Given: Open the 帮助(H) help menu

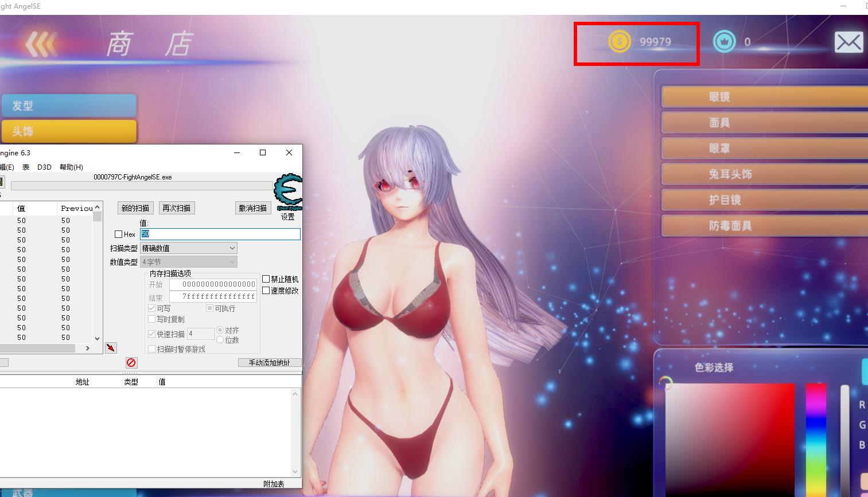Looking at the screenshot, I should 71,167.
